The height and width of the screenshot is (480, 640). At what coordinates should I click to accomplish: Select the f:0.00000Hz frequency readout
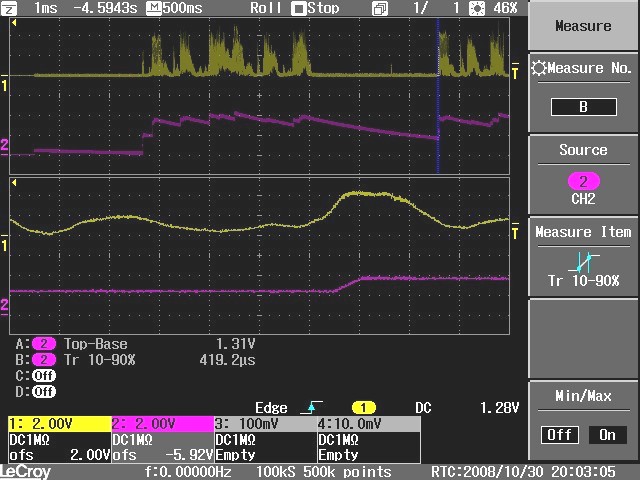click(x=188, y=472)
